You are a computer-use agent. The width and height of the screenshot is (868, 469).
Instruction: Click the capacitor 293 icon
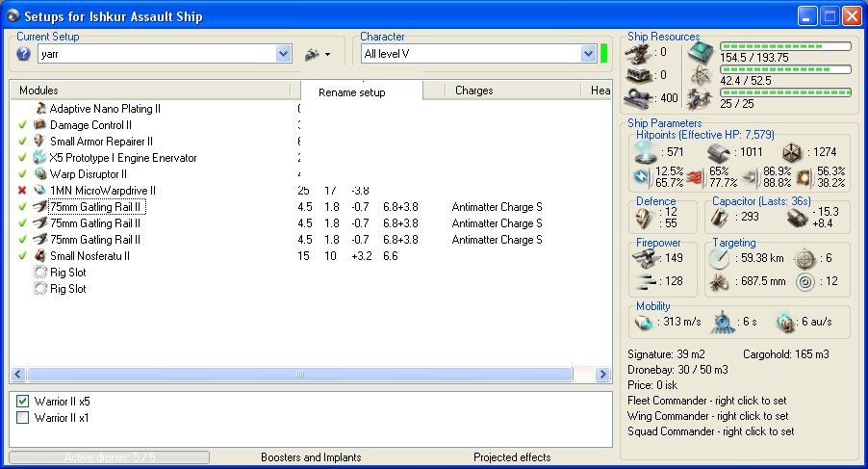pyautogui.click(x=720, y=218)
